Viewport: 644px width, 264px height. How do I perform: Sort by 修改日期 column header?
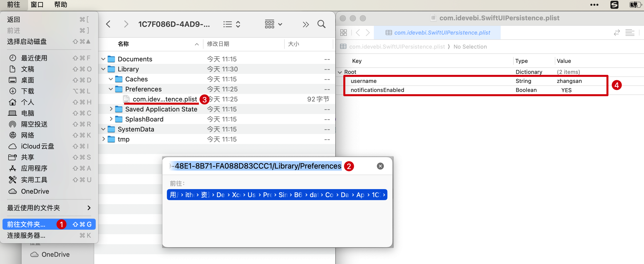244,44
